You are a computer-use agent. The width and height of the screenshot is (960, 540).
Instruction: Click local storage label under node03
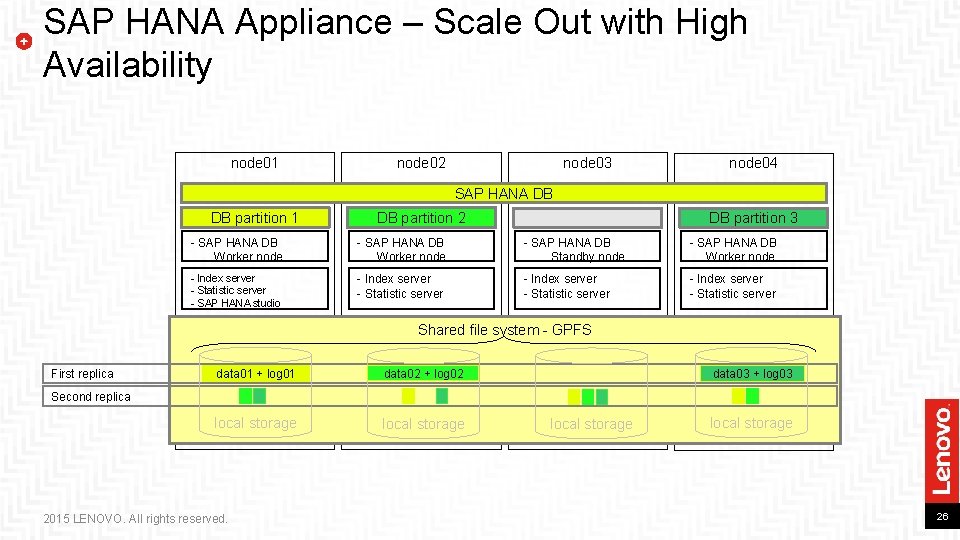click(591, 424)
